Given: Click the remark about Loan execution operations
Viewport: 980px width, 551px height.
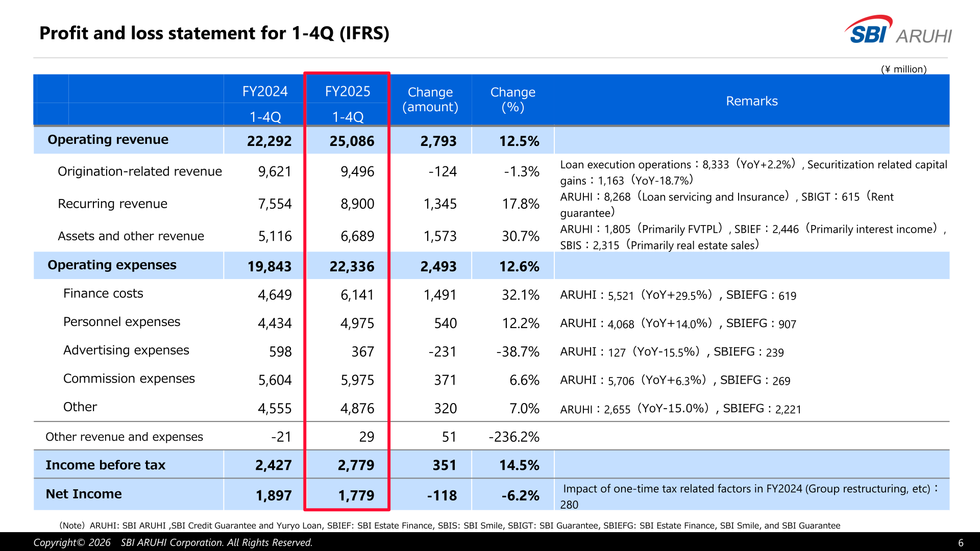Looking at the screenshot, I should (753, 172).
